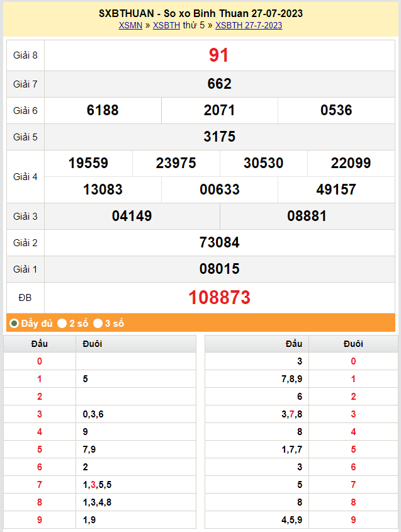
Task: Open the XSBTH link
Action: pyautogui.click(x=166, y=25)
